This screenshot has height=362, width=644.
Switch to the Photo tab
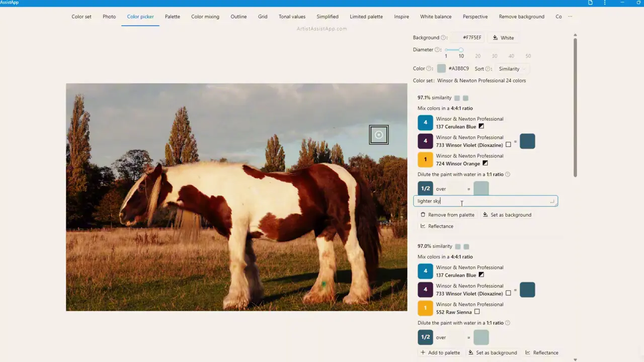pyautogui.click(x=109, y=17)
